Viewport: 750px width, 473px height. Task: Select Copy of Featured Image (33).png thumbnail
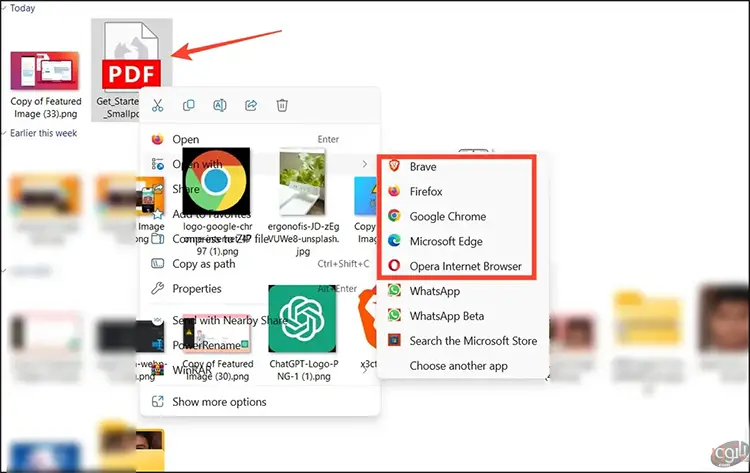click(x=45, y=75)
